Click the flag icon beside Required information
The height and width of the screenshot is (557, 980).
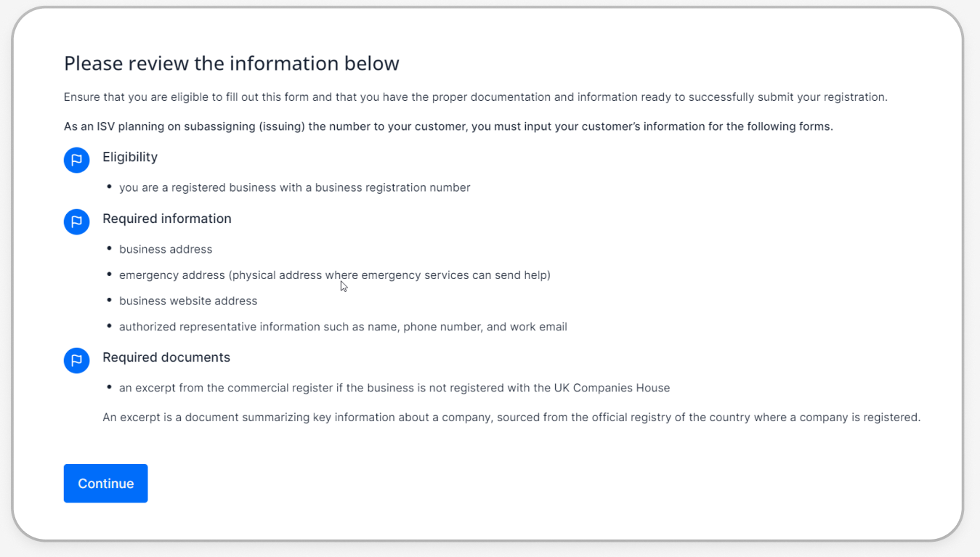pos(76,221)
